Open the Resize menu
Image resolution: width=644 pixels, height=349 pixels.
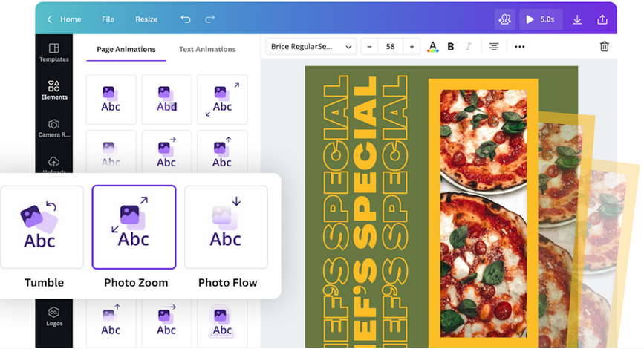click(x=146, y=19)
